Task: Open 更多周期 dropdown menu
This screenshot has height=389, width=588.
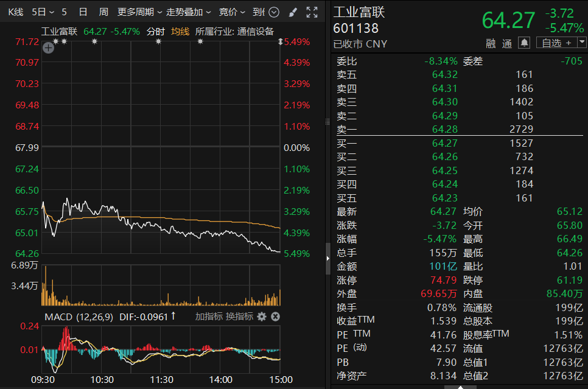Action: coord(139,12)
